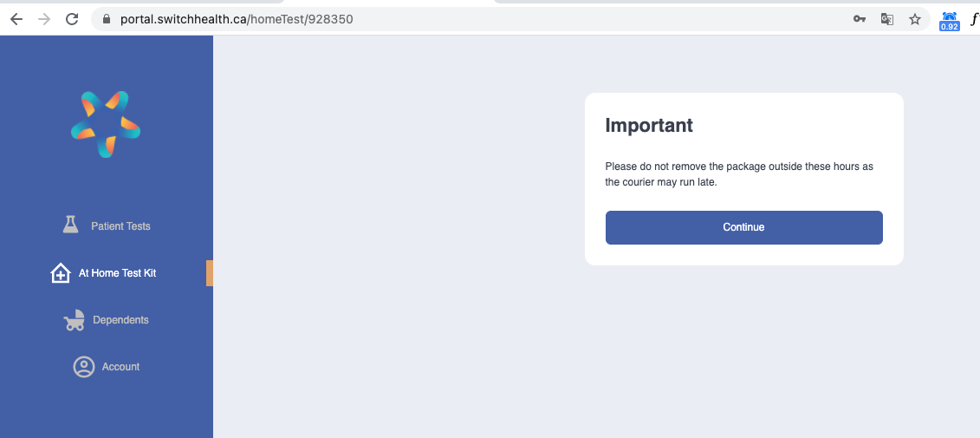
Task: Click Continue in the Important dialog
Action: coord(743,227)
